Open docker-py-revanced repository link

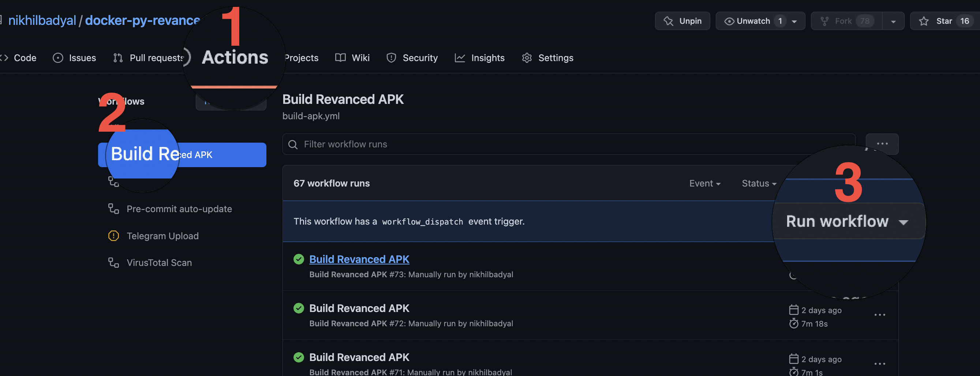click(142, 20)
